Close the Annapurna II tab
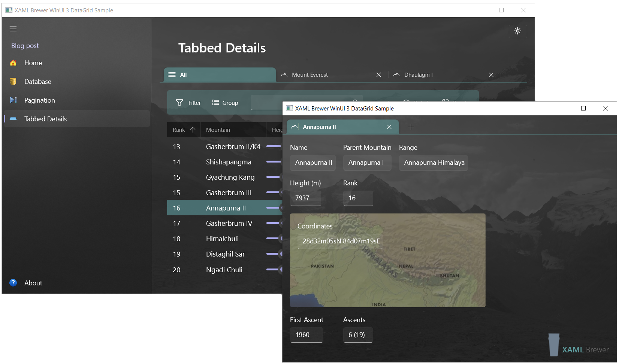 (x=389, y=127)
